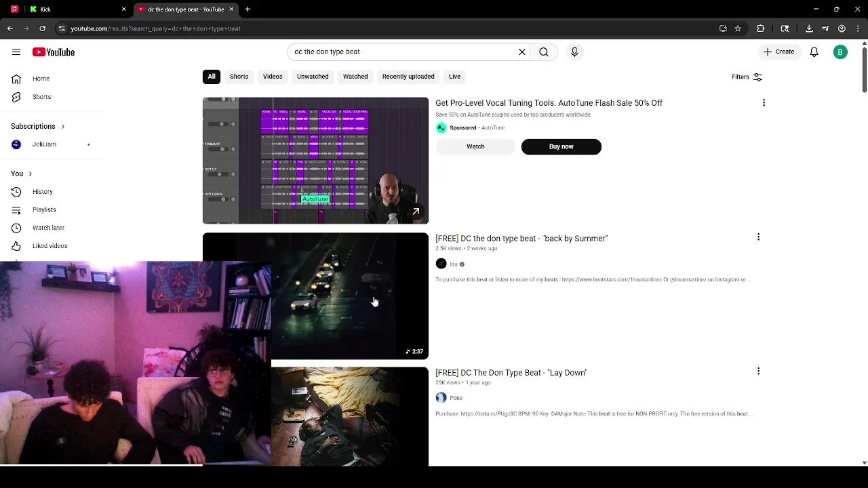868x488 pixels.
Task: Click Watch later icon in sidebar
Action: (16, 228)
